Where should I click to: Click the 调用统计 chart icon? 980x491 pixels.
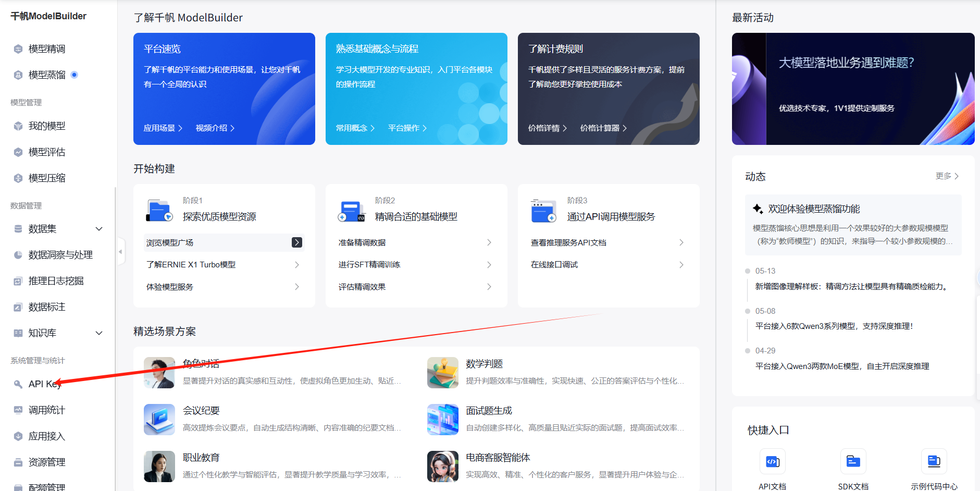(18, 410)
